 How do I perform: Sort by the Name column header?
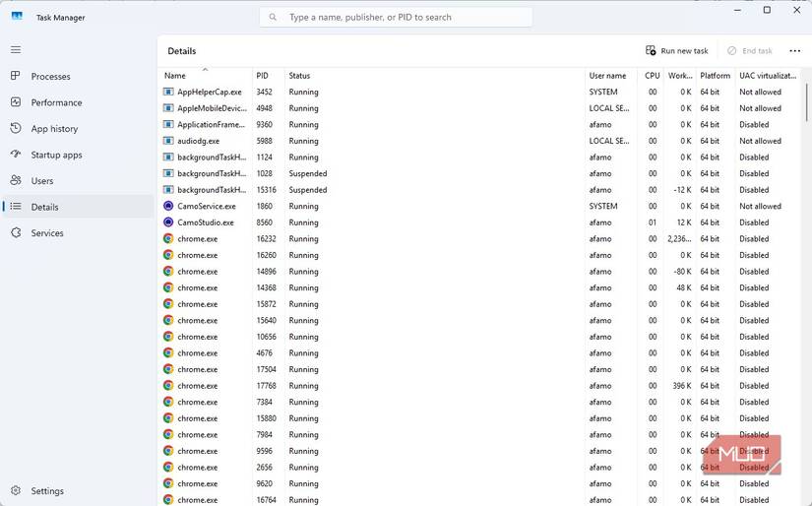pos(206,76)
